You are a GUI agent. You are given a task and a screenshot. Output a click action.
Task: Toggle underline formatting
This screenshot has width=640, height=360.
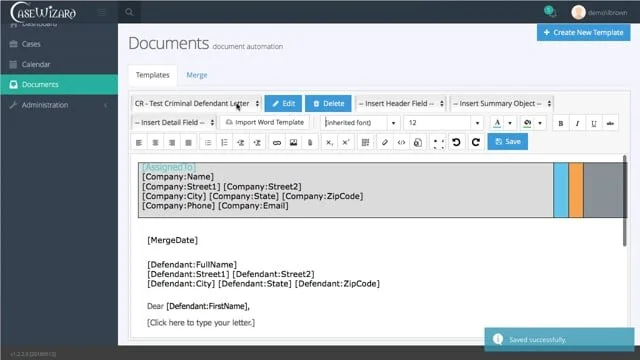(x=593, y=123)
